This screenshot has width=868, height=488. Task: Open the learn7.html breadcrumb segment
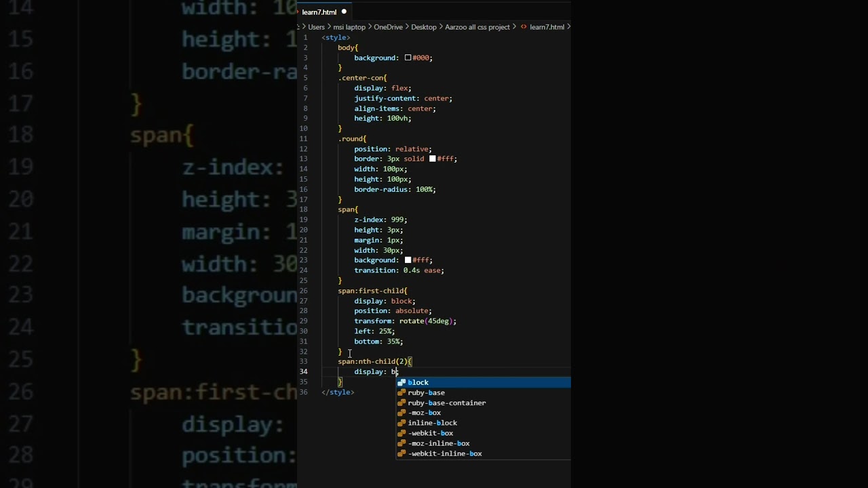[547, 27]
